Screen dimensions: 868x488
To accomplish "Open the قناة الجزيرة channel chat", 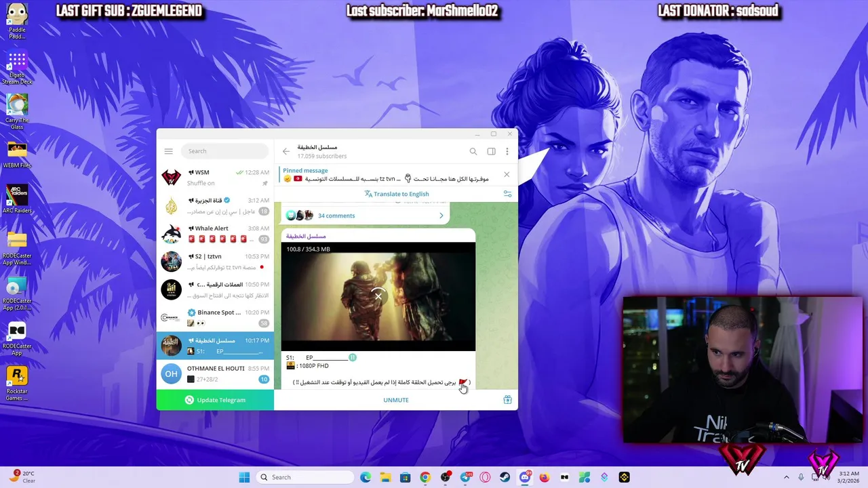I will point(215,205).
